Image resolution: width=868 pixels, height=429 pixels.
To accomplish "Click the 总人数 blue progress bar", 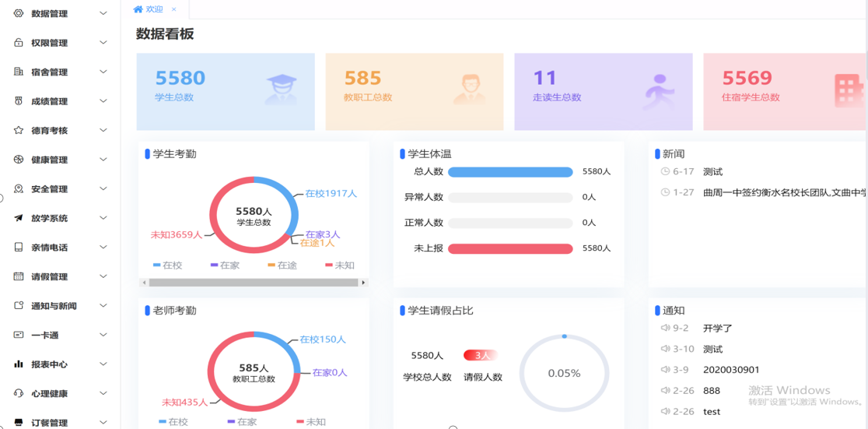I will (x=510, y=172).
